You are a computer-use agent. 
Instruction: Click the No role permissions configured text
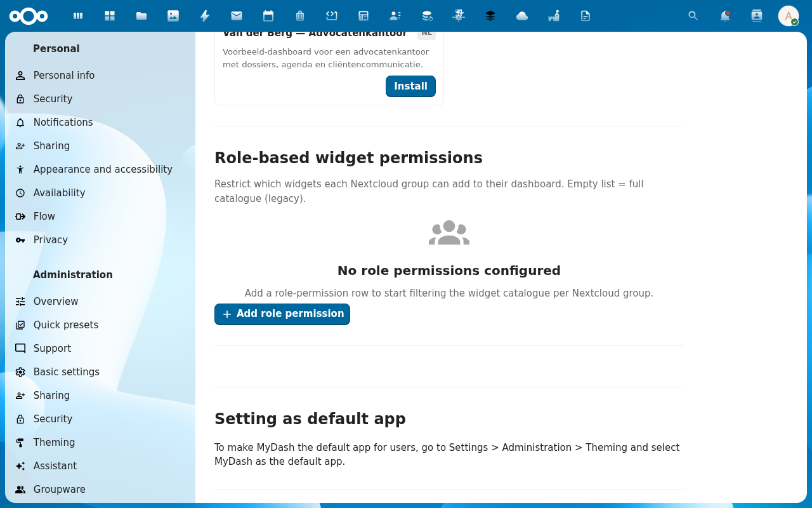coord(449,271)
